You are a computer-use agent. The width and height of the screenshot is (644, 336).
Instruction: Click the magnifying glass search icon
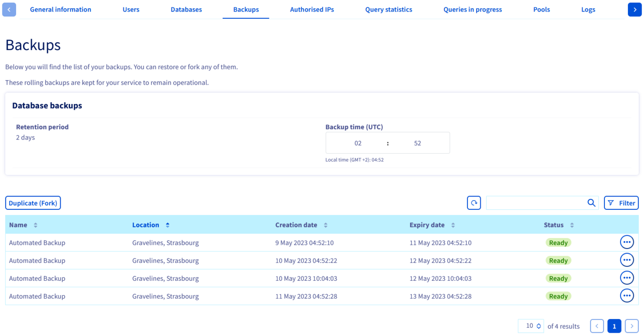point(591,203)
